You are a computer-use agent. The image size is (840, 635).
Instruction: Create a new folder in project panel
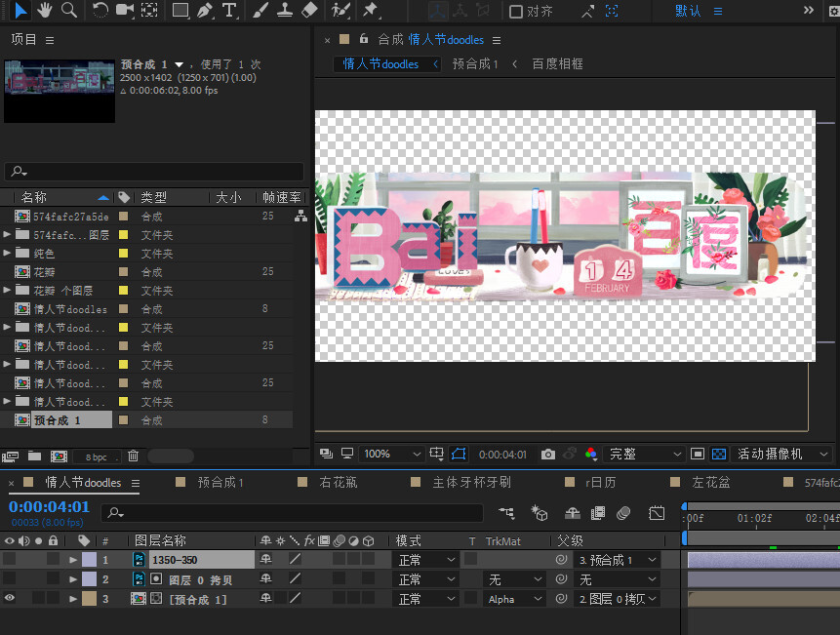point(34,456)
